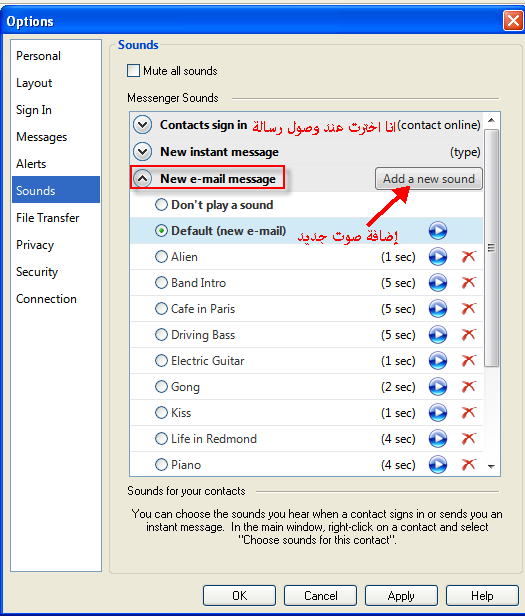The height and width of the screenshot is (616, 525).
Task: Preview the Piano sound
Action: point(438,464)
